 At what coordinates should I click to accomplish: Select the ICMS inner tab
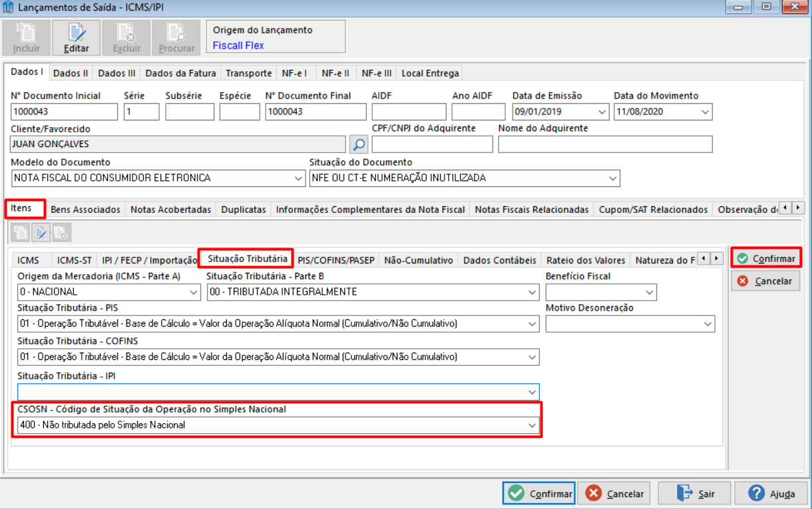pos(29,260)
